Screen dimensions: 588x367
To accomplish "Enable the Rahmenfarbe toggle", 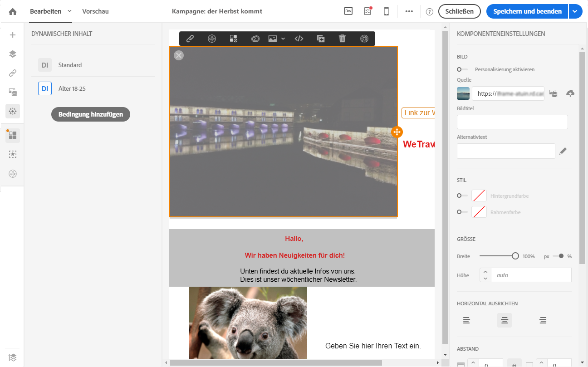I will point(462,212).
